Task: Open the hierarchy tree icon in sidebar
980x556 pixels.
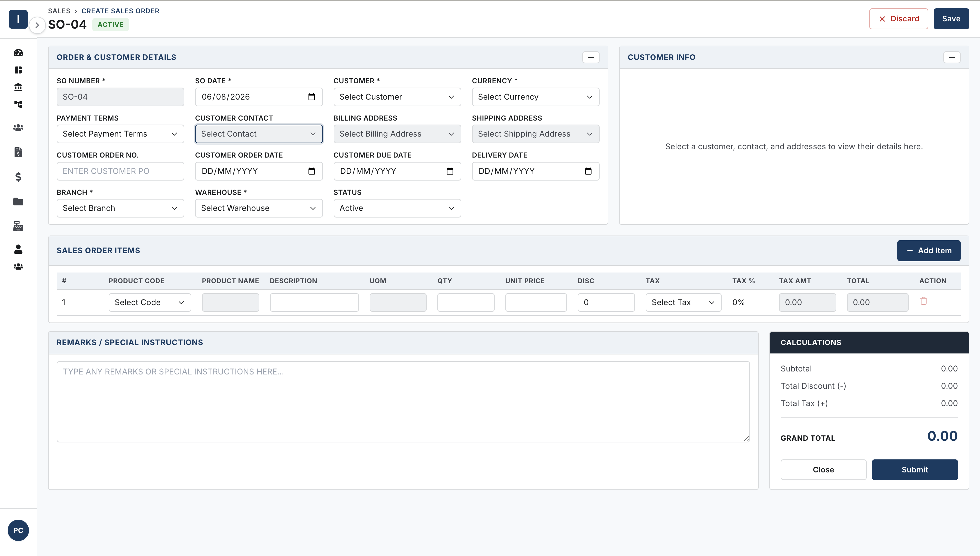Action: point(18,104)
